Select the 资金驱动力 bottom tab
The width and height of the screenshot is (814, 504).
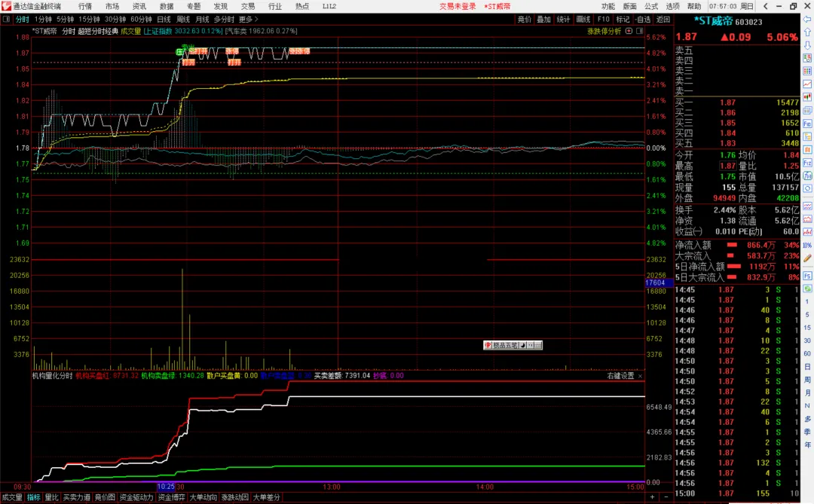tap(136, 497)
